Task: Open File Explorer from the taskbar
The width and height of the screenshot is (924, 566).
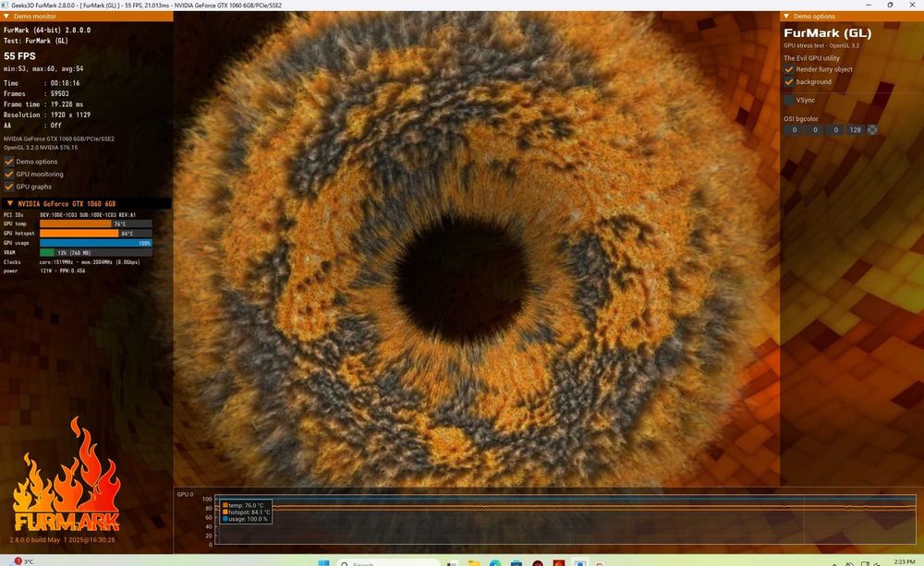Action: [474, 563]
